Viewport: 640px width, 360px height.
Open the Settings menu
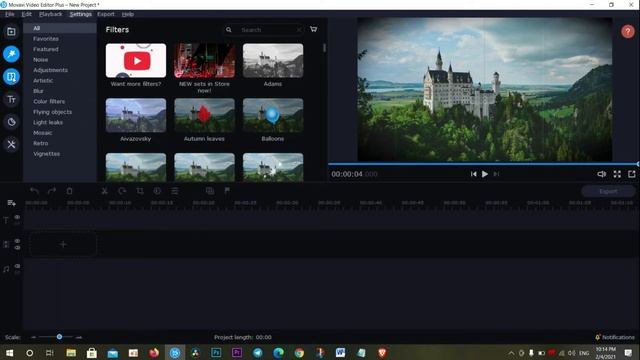coord(80,14)
